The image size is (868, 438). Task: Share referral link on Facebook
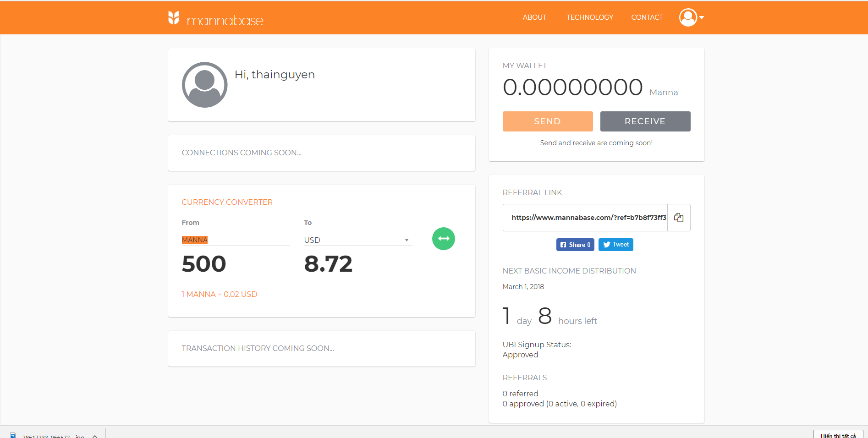tap(575, 245)
